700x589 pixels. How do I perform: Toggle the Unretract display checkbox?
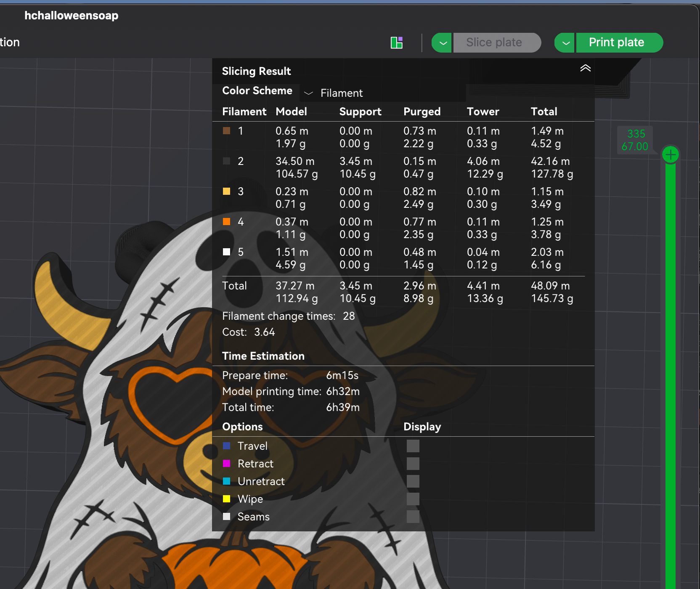[x=413, y=481]
